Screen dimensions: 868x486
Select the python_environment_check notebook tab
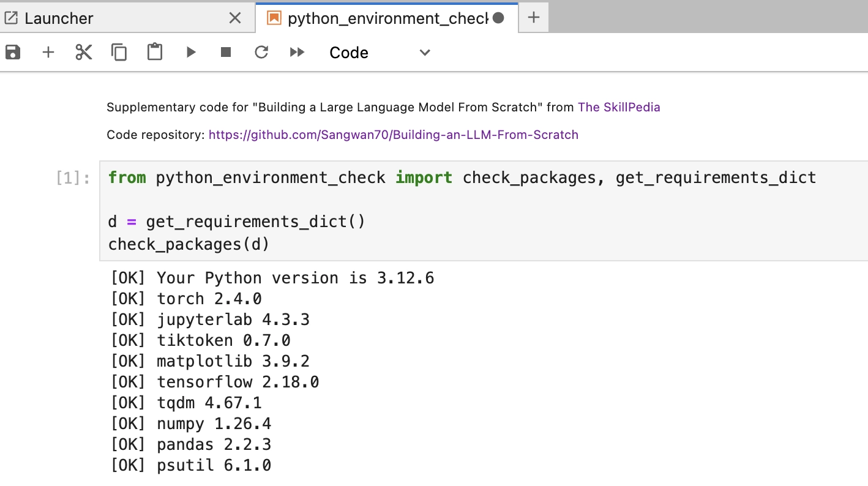387,18
